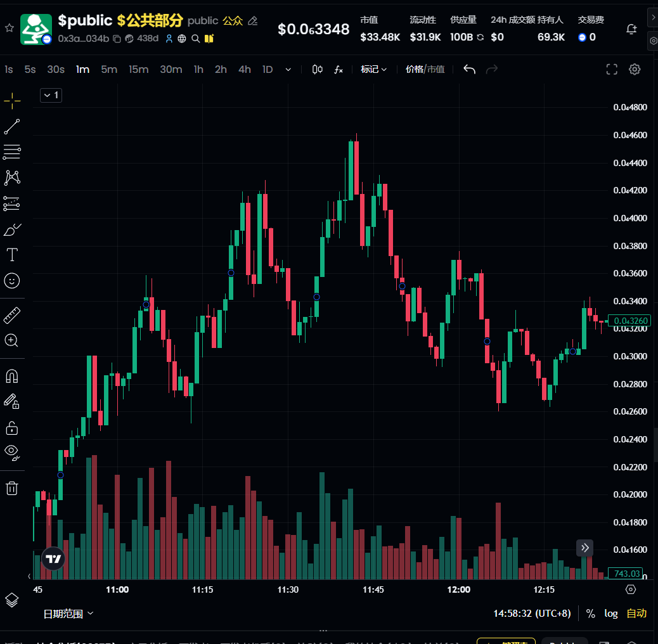Toggle stay in drawing mode
The width and height of the screenshot is (658, 644).
(x=12, y=402)
